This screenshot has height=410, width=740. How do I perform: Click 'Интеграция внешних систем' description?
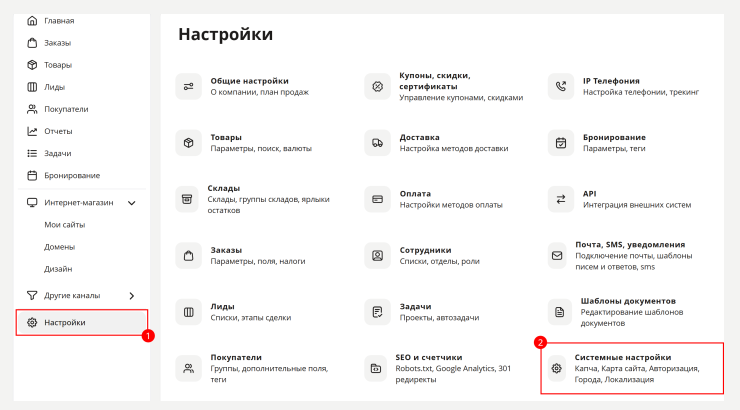pos(637,205)
